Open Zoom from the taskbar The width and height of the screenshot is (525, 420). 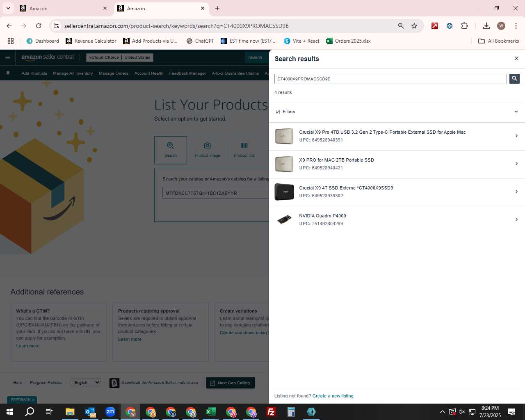[110, 412]
